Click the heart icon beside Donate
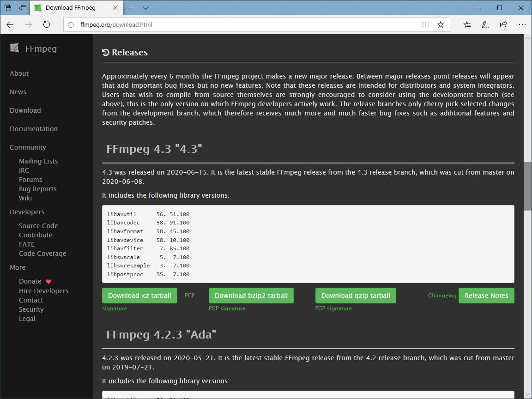Viewport: 532px width, 399px height. point(48,281)
